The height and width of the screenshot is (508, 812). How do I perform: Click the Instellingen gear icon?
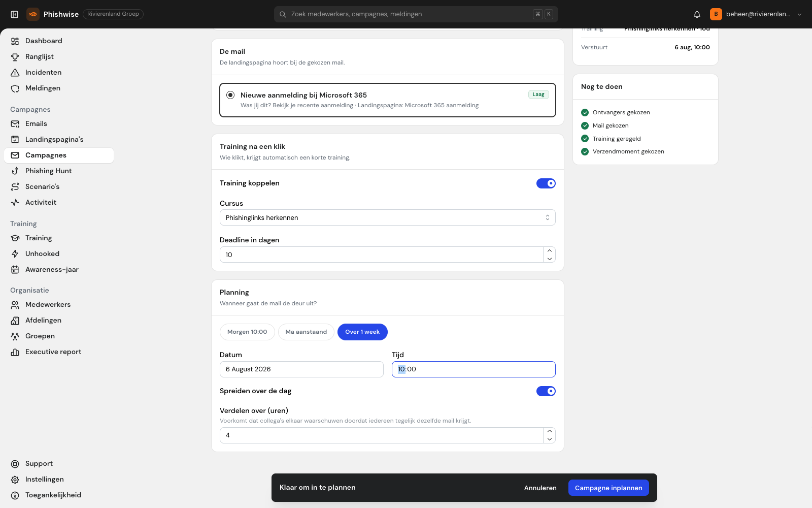[x=15, y=480]
